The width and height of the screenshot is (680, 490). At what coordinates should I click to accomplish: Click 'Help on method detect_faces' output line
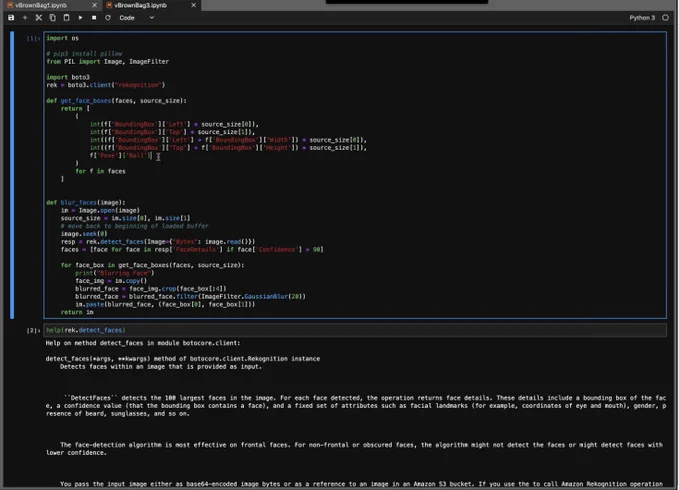(143, 343)
